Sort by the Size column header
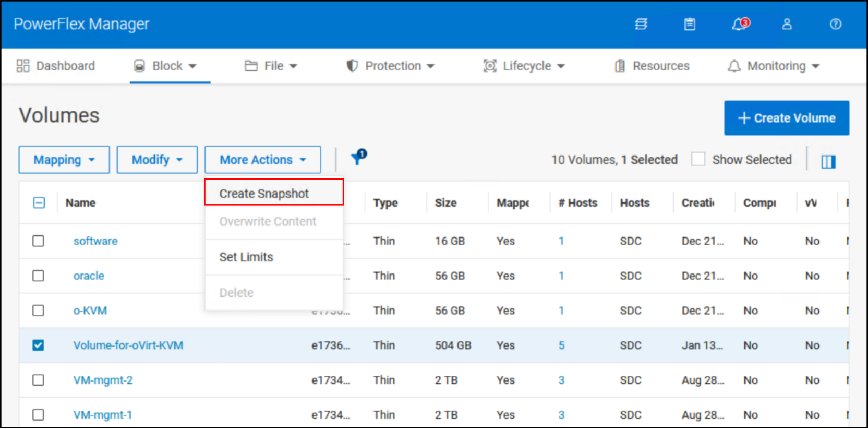Image resolution: width=868 pixels, height=429 pixels. pyautogui.click(x=446, y=202)
